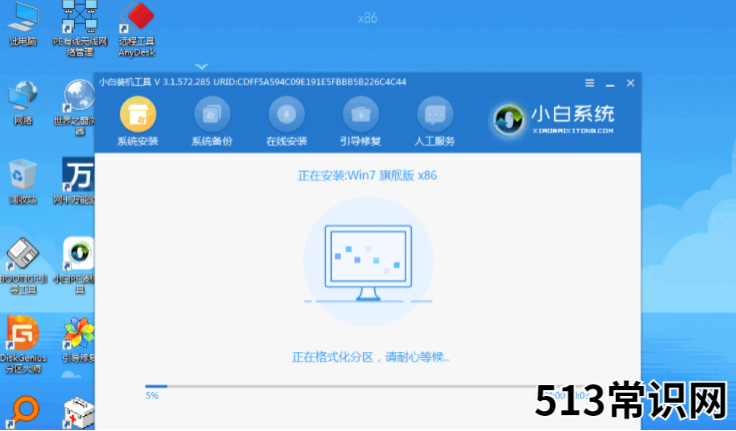Switch to 人工服务 tab
The image size is (736, 431).
coord(435,122)
